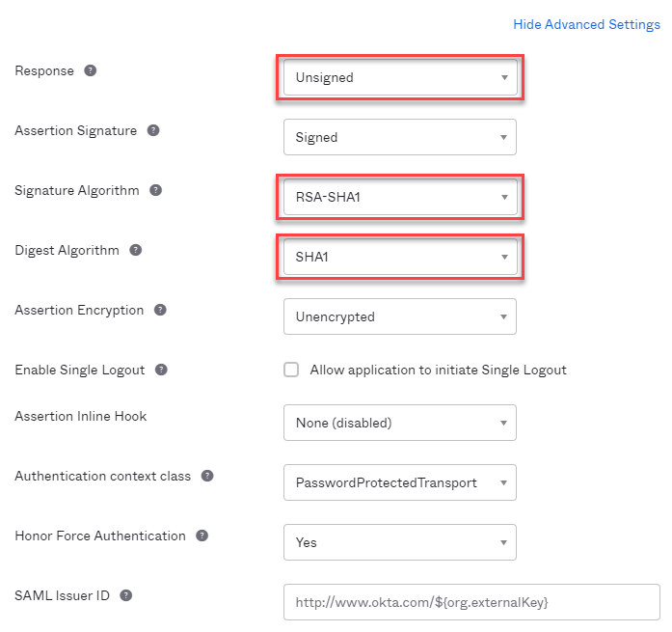Expand Assertion Signature Signed dropdown
The width and height of the screenshot is (672, 632).
pyautogui.click(x=400, y=137)
